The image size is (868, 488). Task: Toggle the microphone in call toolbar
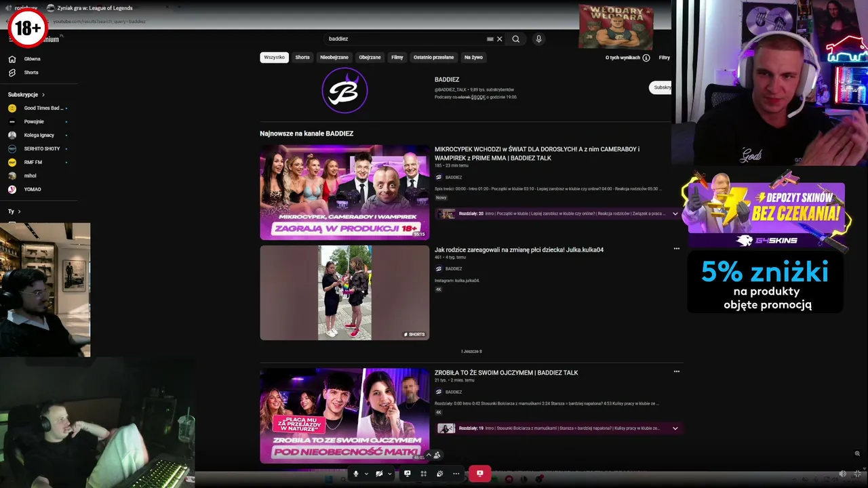[355, 474]
